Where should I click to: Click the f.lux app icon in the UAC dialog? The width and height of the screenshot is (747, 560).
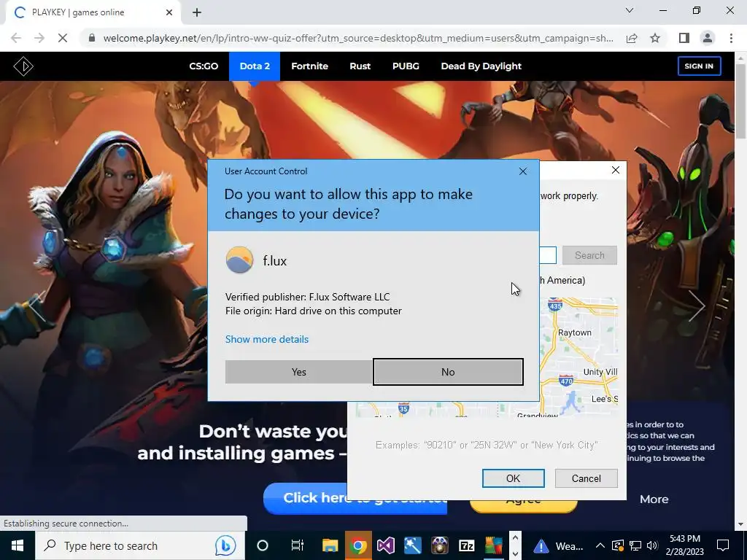click(239, 260)
